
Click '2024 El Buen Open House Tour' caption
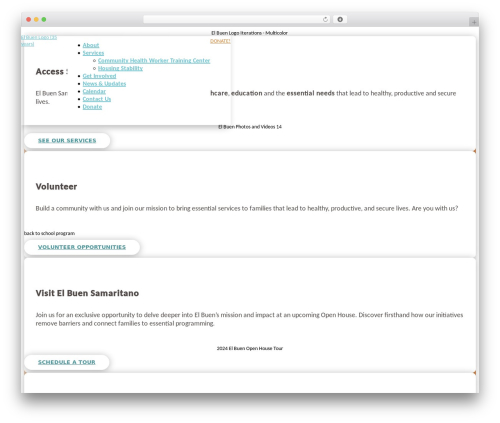point(250,348)
